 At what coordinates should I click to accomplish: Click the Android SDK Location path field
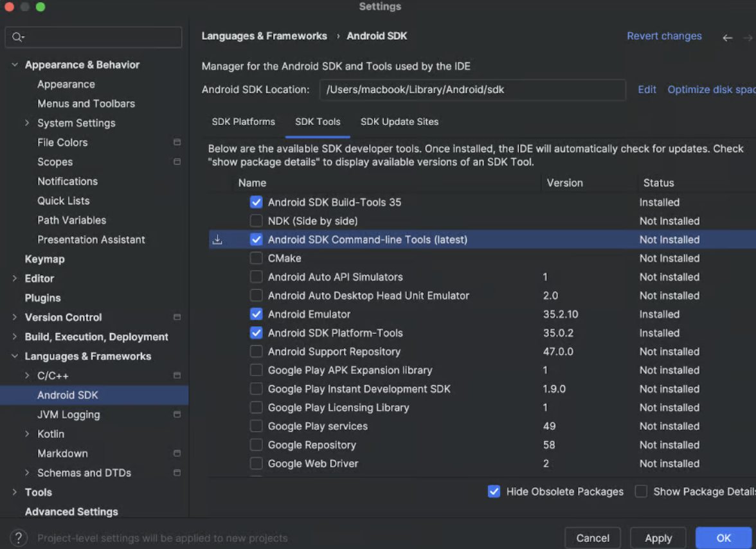(472, 90)
